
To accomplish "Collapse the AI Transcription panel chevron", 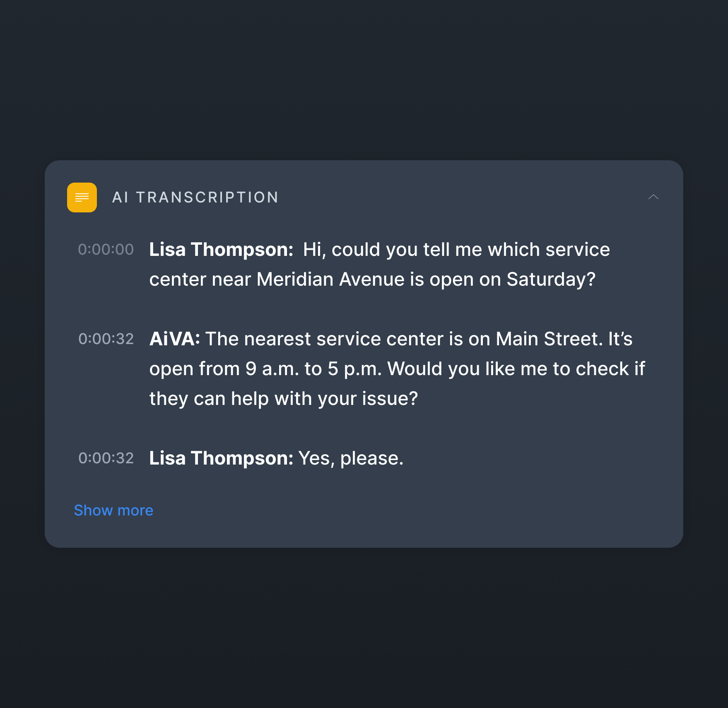I will coord(653,197).
